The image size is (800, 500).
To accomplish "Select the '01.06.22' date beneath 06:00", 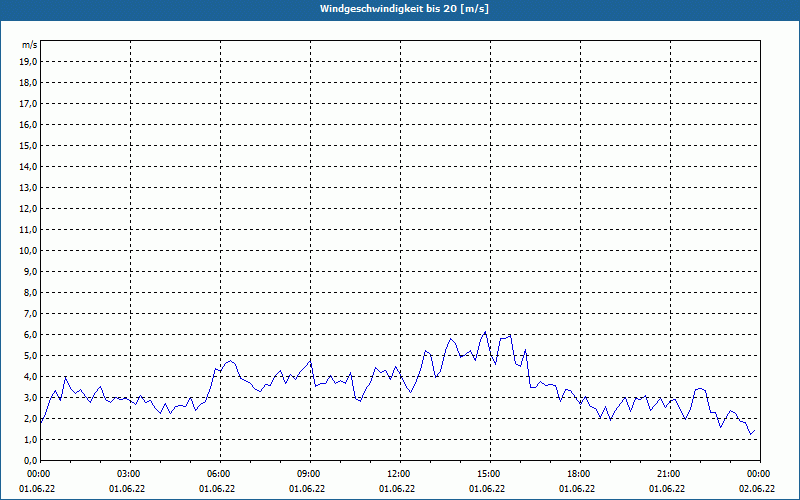I will click(x=217, y=489).
